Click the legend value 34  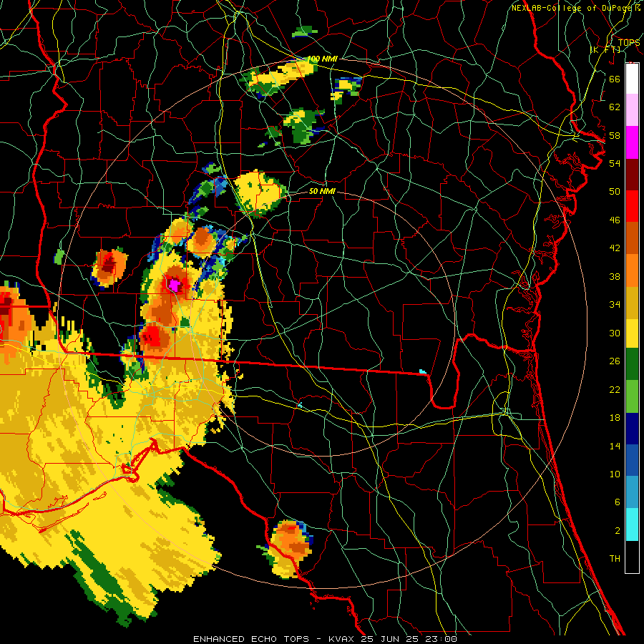point(615,305)
